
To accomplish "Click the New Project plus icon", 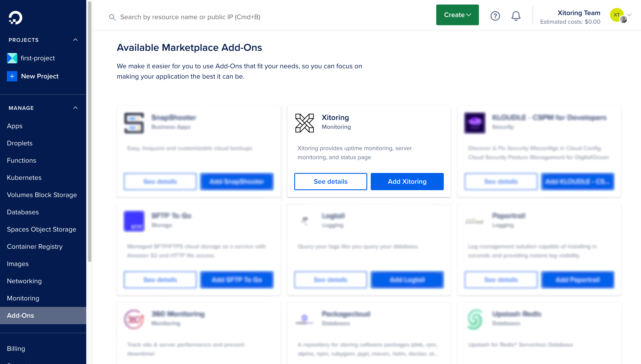I will pos(12,76).
